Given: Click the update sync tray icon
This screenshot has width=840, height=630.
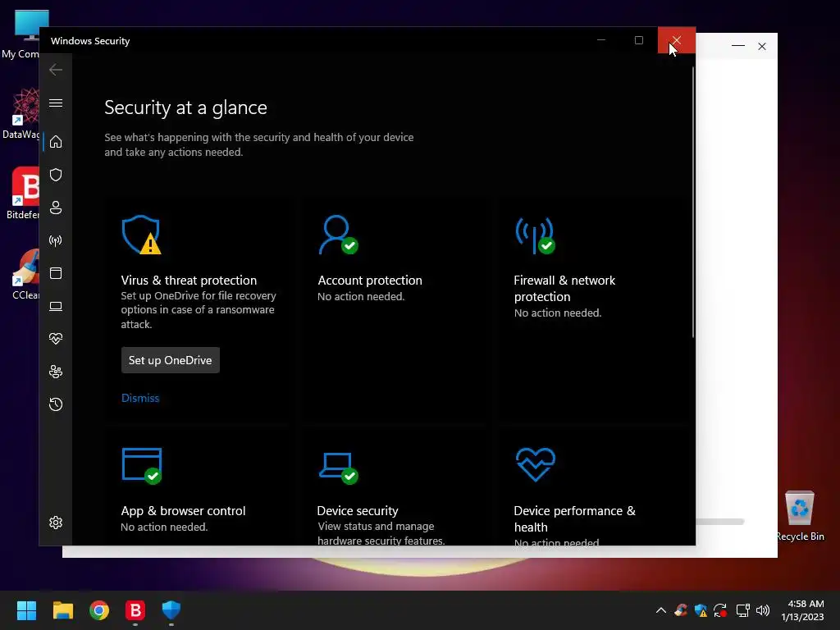Looking at the screenshot, I should click(720, 610).
